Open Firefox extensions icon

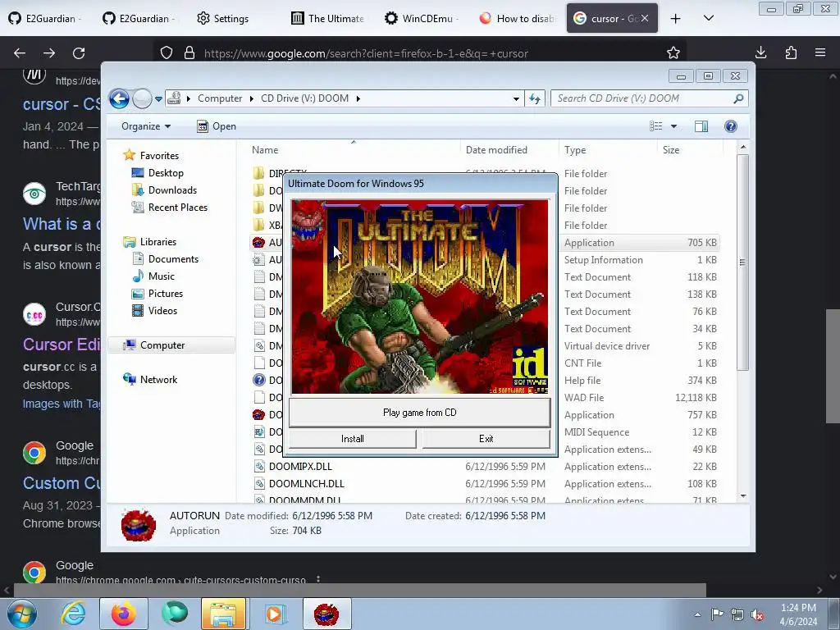[791, 52]
